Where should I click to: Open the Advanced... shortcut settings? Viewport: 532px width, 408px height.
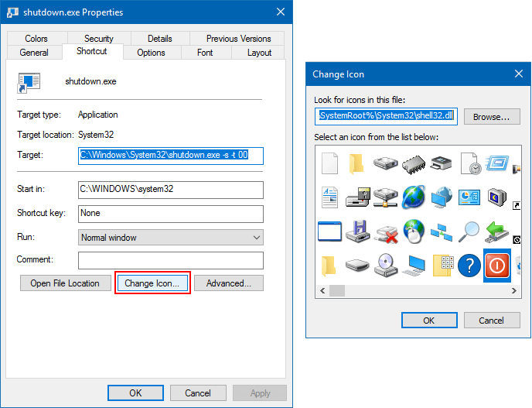click(229, 283)
